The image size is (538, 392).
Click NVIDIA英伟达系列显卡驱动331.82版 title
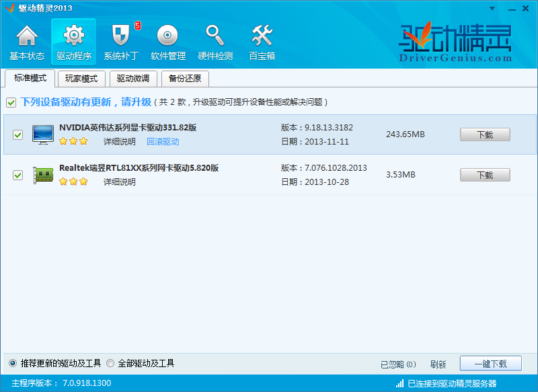pos(128,128)
